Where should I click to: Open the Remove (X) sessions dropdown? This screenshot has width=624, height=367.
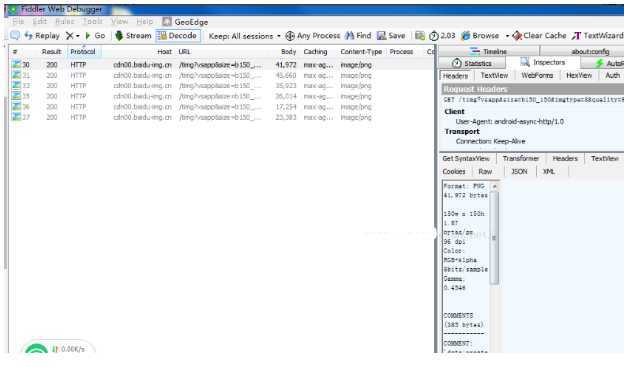coord(72,36)
